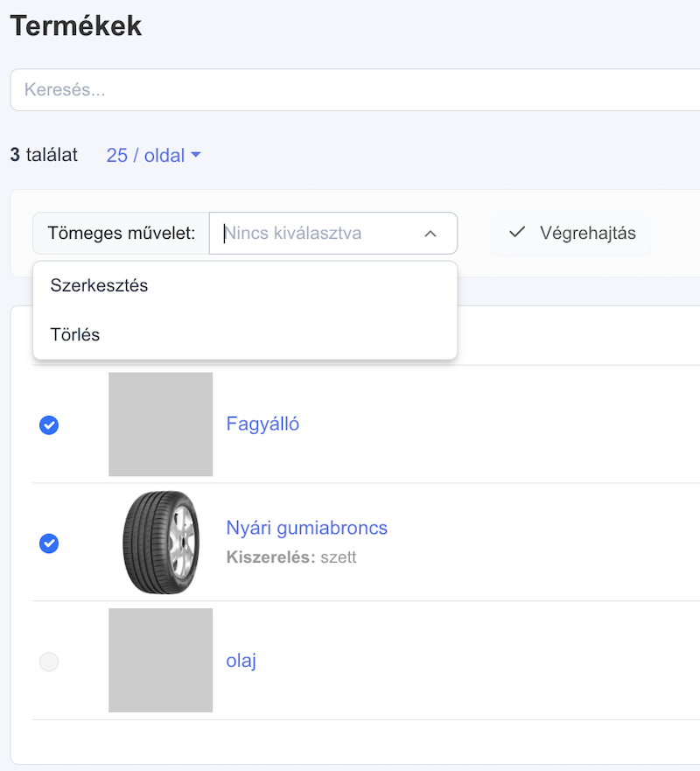Open the olaj product link
This screenshot has width=700, height=771.
click(x=241, y=661)
